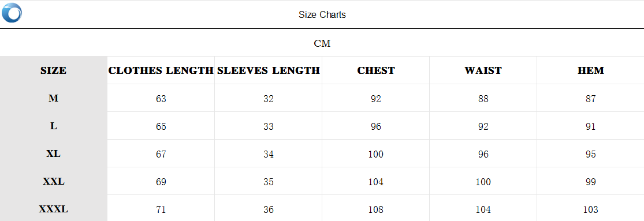Screen dimensions: 644x221
Task: Click the sleeves length value 34
Action: pyautogui.click(x=268, y=155)
